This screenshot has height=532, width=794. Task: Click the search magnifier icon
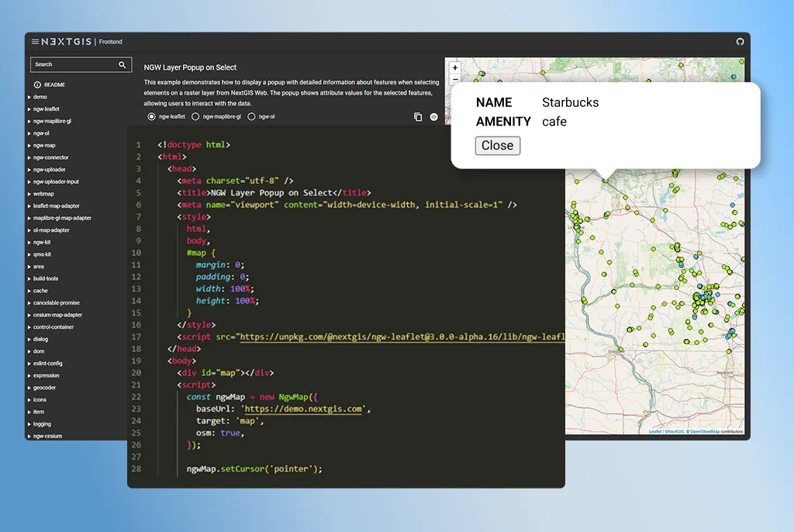[122, 64]
